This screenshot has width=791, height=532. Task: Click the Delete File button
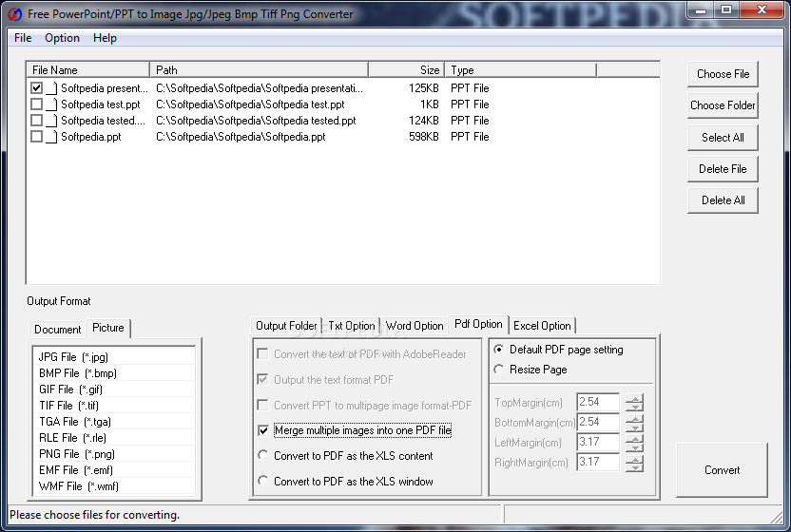(723, 169)
